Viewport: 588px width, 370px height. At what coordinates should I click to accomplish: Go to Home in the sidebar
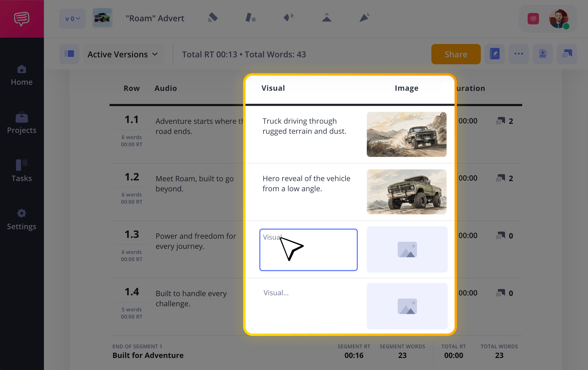pyautogui.click(x=22, y=75)
